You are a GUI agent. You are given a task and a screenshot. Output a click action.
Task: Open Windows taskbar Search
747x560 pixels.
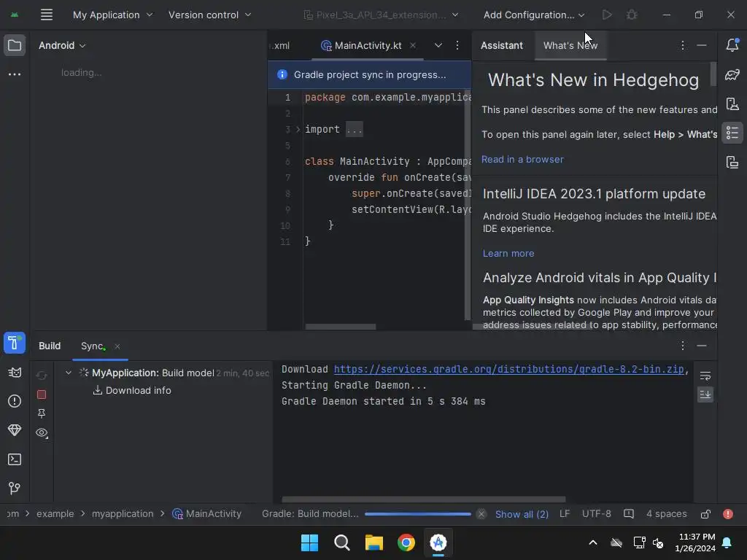pyautogui.click(x=341, y=542)
